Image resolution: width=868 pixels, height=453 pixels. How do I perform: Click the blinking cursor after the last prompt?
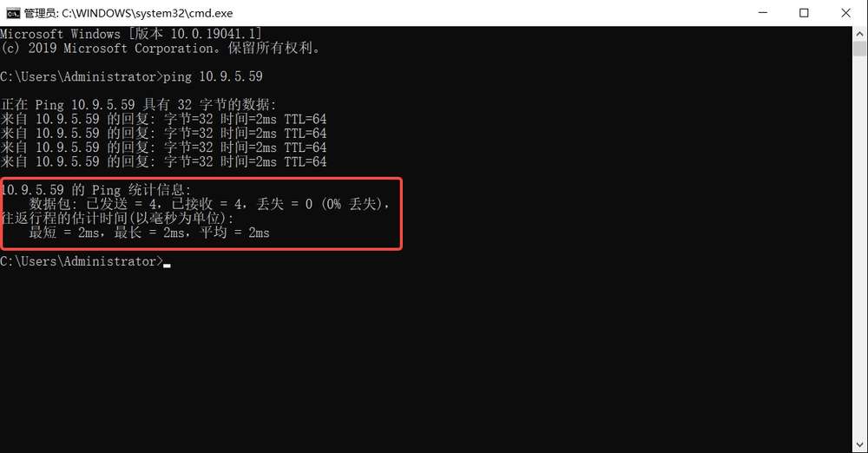168,266
